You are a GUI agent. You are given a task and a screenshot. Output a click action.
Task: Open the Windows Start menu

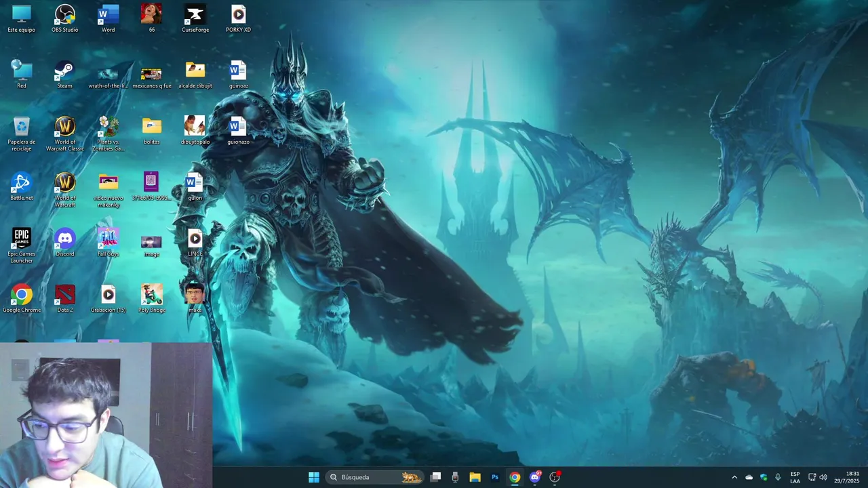[314, 477]
